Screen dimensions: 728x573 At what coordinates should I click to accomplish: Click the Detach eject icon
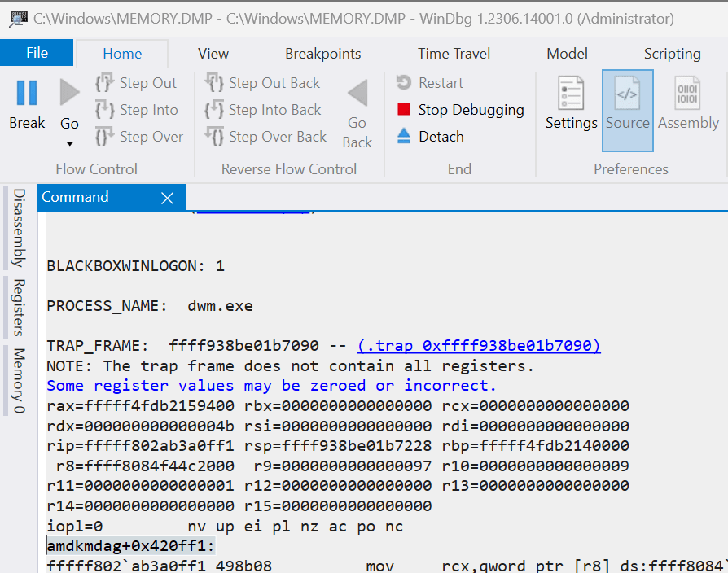(404, 136)
